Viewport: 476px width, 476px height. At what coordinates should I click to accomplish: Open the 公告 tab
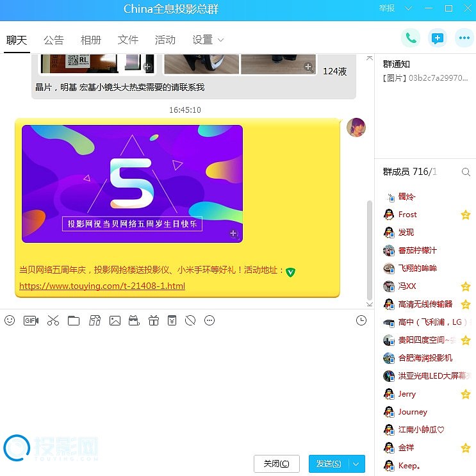[54, 40]
